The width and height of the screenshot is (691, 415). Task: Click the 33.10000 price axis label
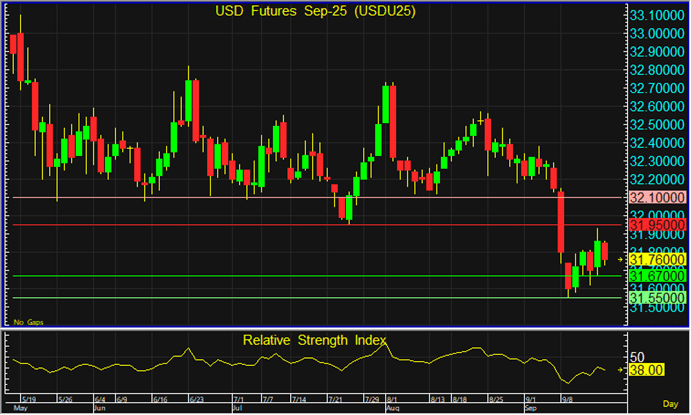pyautogui.click(x=656, y=16)
